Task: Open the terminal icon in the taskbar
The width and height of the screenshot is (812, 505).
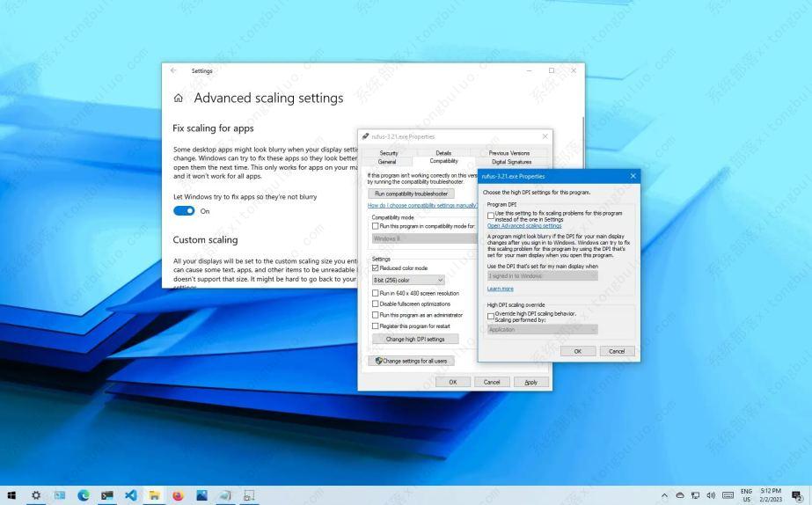Action: 107,495
